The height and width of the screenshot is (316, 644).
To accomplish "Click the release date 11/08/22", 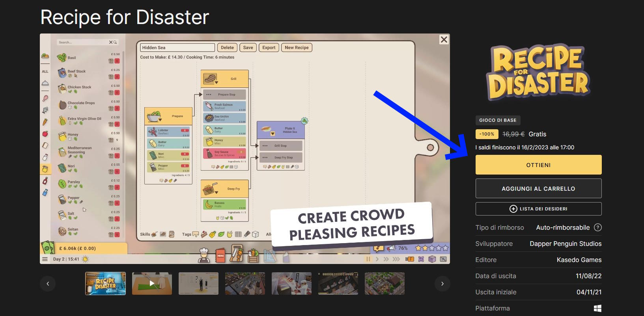I will [588, 276].
